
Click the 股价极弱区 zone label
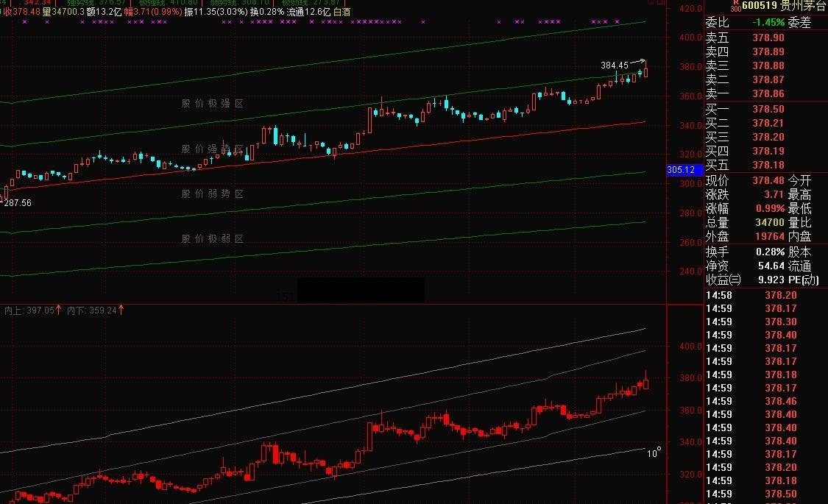tap(212, 238)
